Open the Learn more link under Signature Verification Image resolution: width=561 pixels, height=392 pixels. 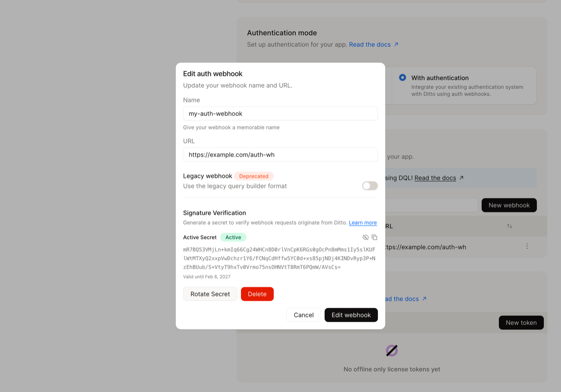pos(362,222)
